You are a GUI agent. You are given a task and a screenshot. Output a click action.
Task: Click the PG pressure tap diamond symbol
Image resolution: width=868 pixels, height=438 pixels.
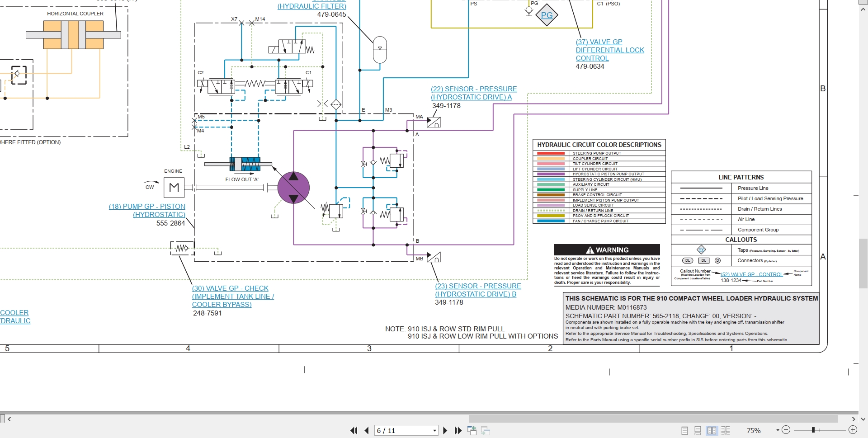tap(547, 15)
